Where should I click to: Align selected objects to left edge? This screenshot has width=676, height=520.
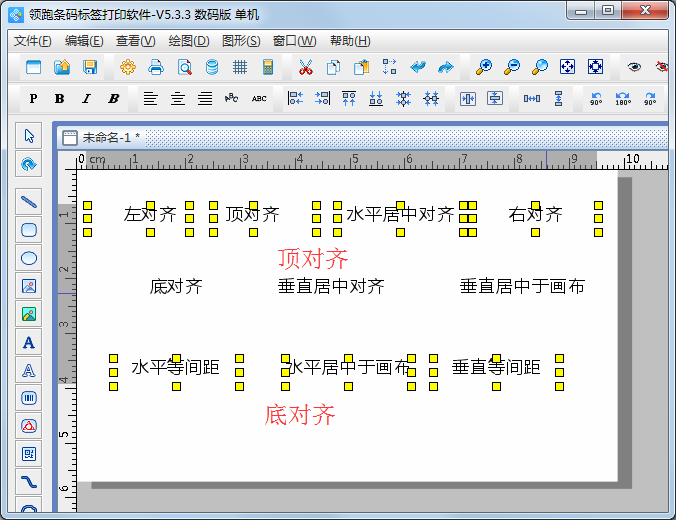click(x=295, y=99)
